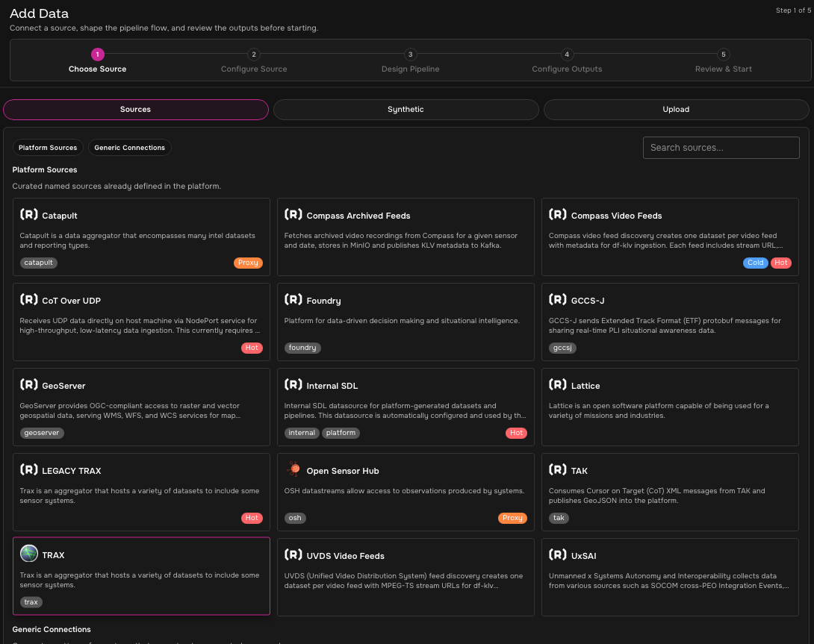Click the Generic Connections section heading

pyautogui.click(x=52, y=630)
